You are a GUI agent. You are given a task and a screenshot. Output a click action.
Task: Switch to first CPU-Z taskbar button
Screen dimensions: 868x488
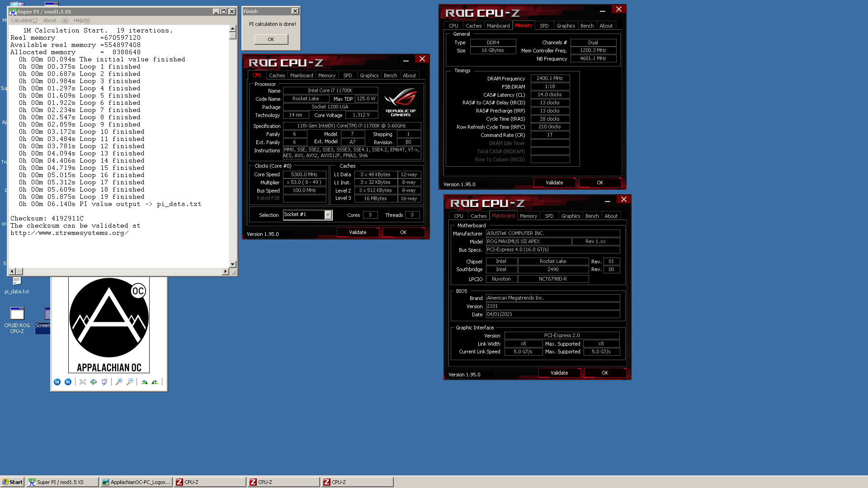coord(210,482)
